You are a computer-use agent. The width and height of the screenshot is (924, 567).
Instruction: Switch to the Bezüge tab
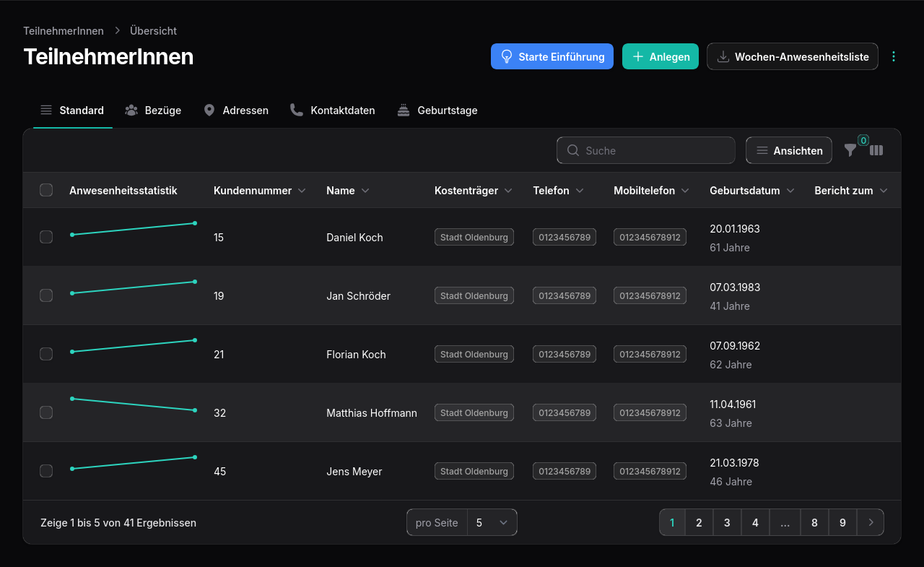click(x=153, y=111)
